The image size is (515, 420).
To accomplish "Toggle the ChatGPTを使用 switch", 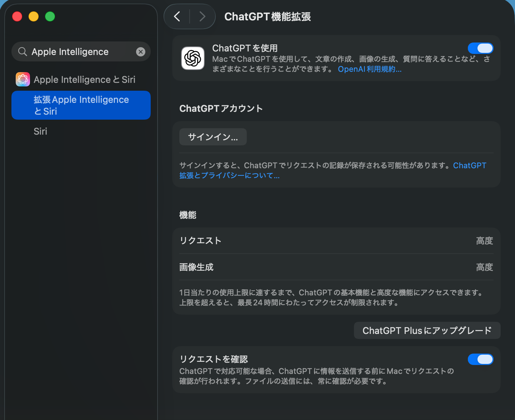I will point(481,48).
